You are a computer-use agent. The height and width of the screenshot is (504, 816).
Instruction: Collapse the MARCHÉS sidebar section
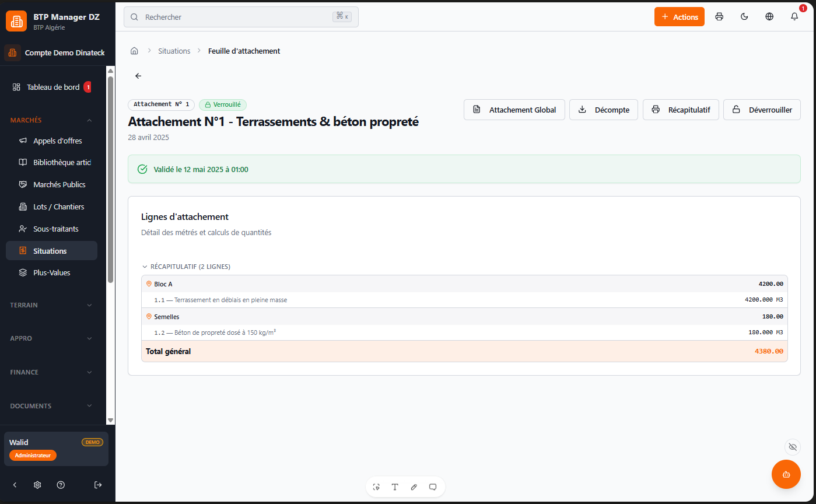coord(51,120)
